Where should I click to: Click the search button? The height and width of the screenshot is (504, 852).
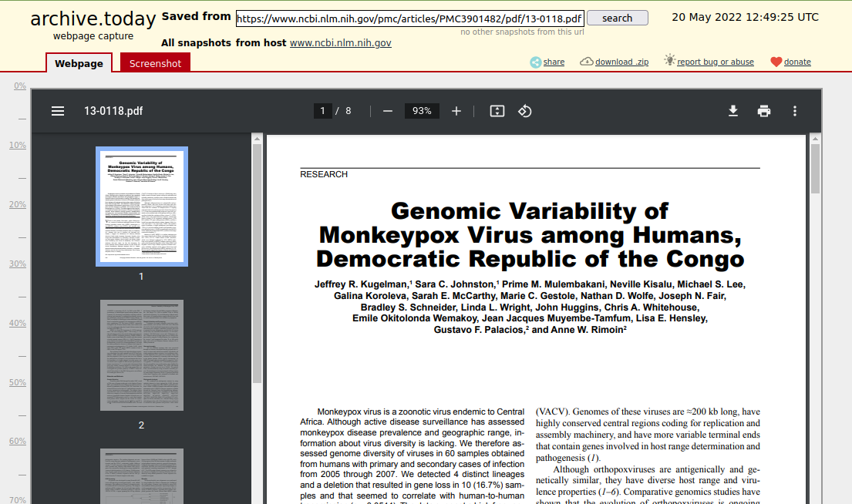tap(618, 18)
